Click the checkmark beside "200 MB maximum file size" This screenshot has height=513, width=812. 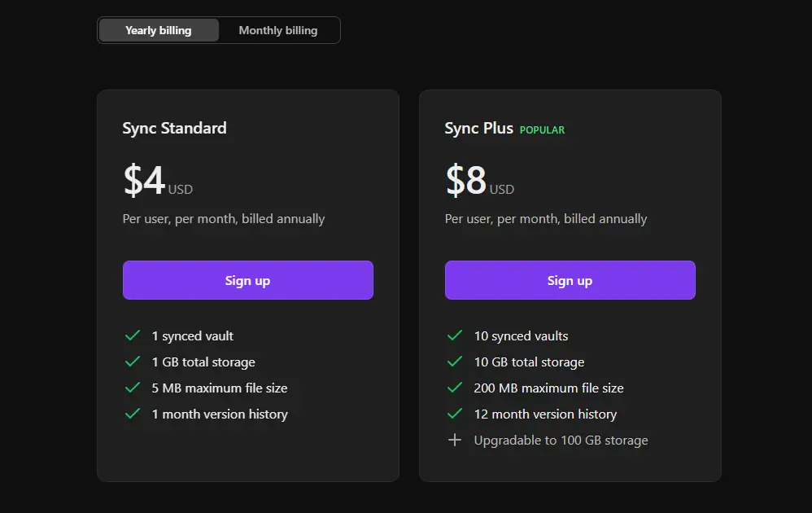pyautogui.click(x=455, y=388)
